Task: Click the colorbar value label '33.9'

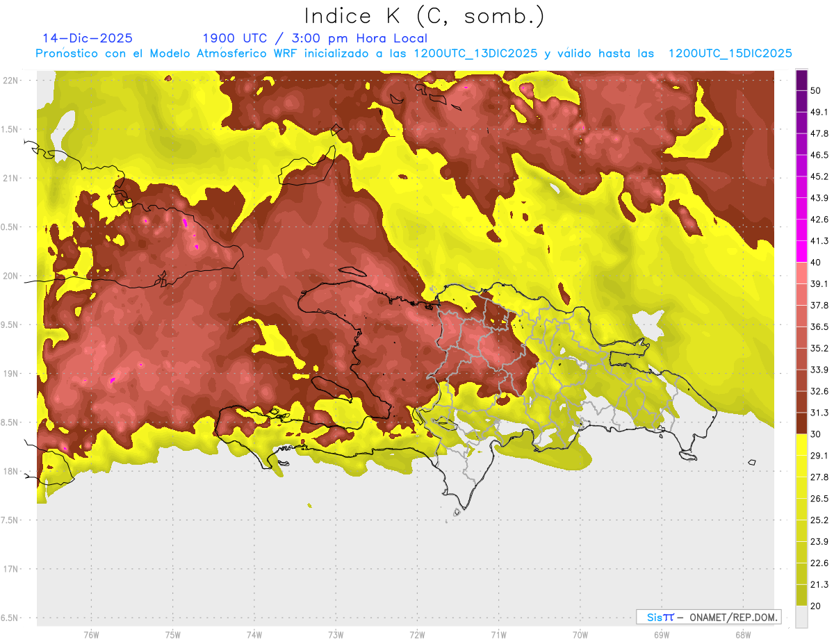Action: click(819, 370)
